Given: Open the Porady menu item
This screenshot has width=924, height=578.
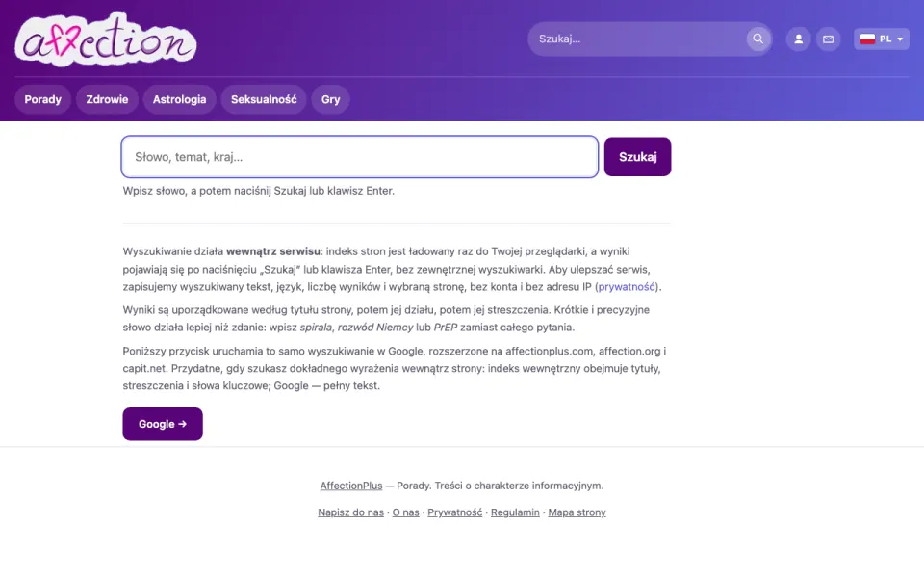Looking at the screenshot, I should [43, 99].
